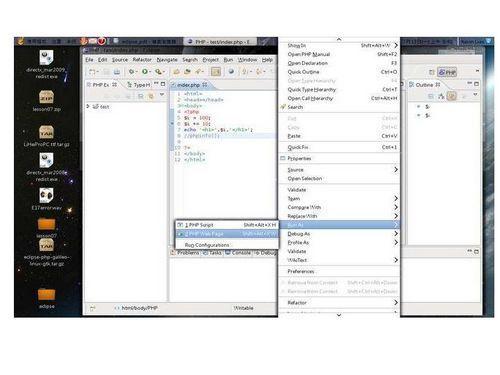Select the eclipse folder on the desktop
The image size is (500, 375).
click(x=46, y=298)
